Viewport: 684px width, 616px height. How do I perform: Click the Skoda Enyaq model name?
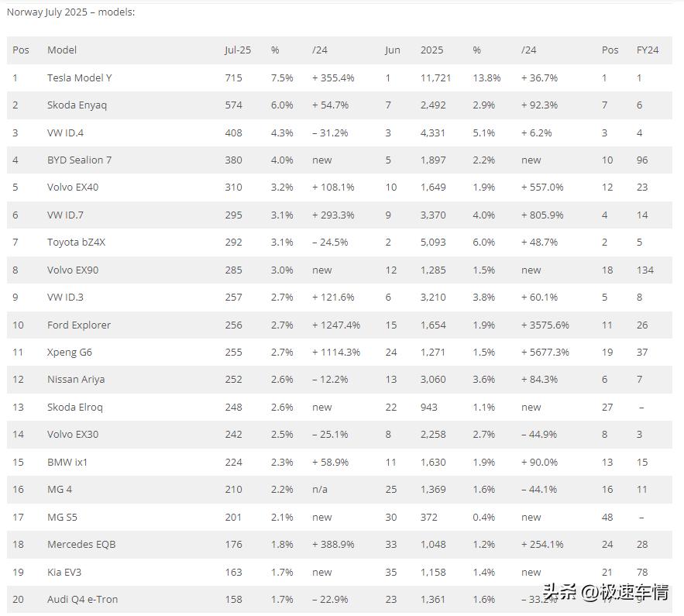coord(77,105)
